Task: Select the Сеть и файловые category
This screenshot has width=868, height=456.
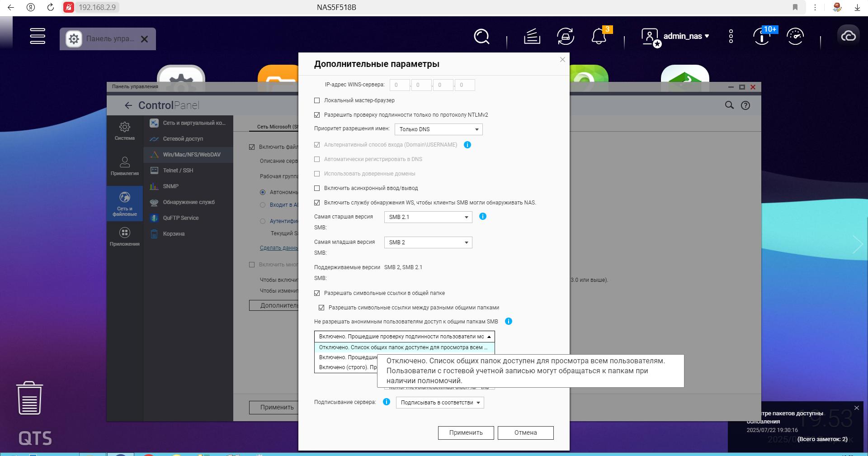Action: pyautogui.click(x=125, y=204)
